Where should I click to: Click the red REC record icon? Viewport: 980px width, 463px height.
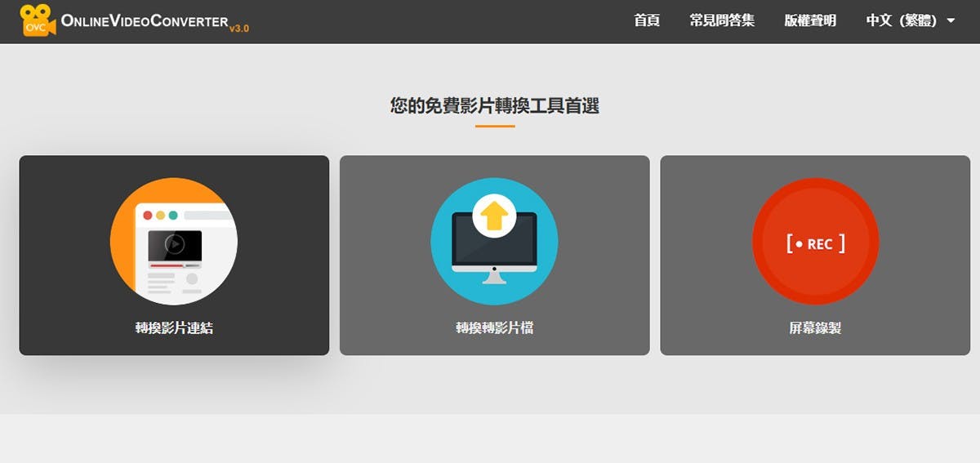click(x=815, y=243)
